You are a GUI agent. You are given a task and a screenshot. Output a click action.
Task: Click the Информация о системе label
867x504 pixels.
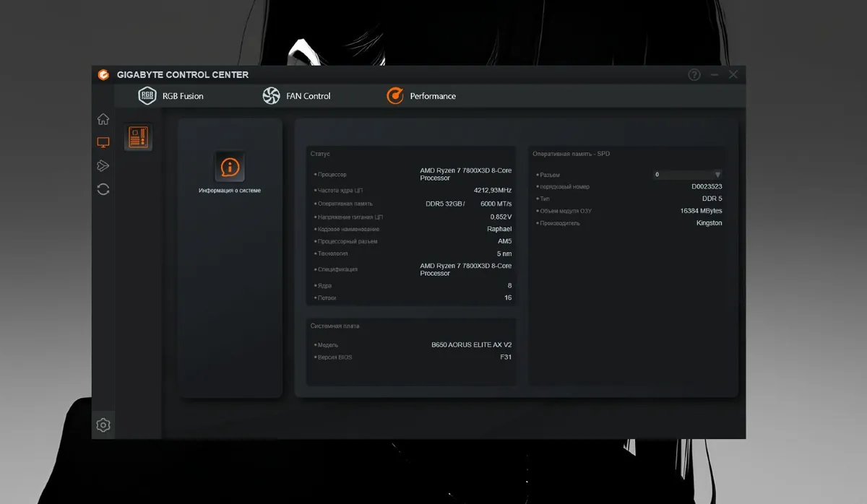pos(230,191)
